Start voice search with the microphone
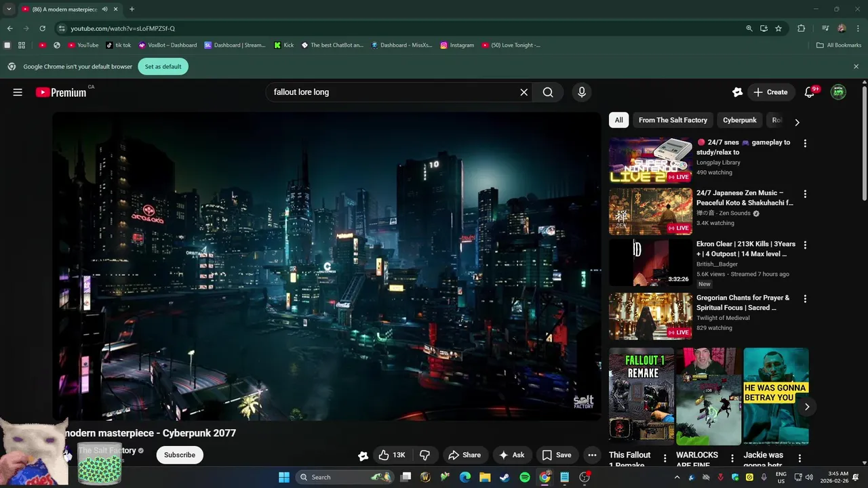 point(581,92)
